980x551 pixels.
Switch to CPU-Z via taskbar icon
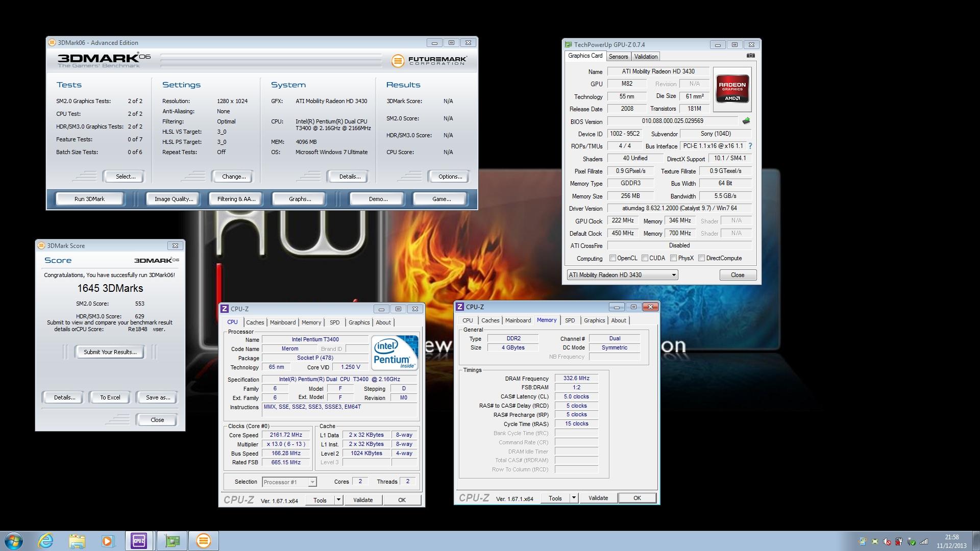(139, 541)
